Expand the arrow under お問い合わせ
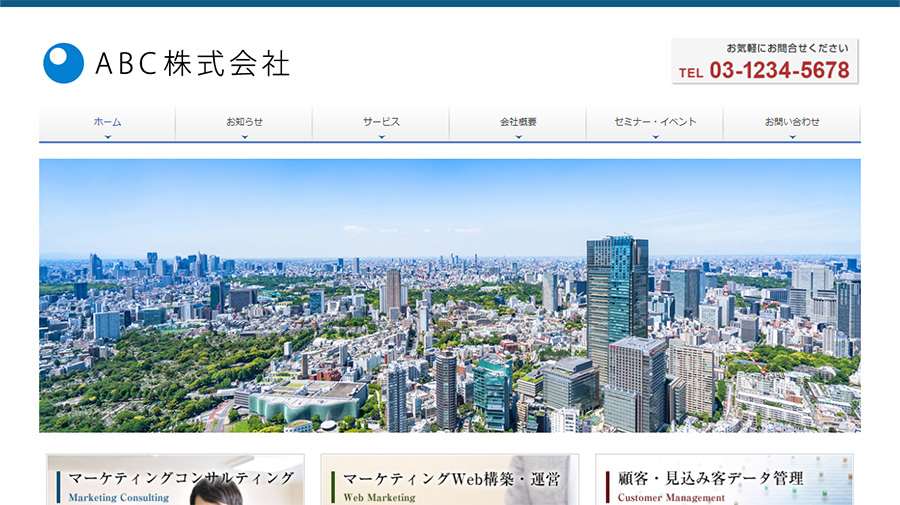 point(793,137)
